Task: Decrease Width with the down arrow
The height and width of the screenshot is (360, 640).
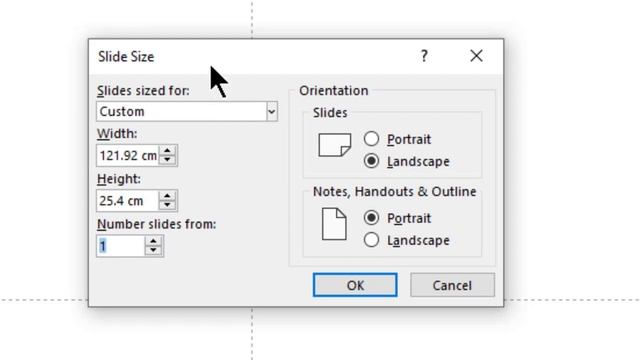Action: click(x=167, y=160)
